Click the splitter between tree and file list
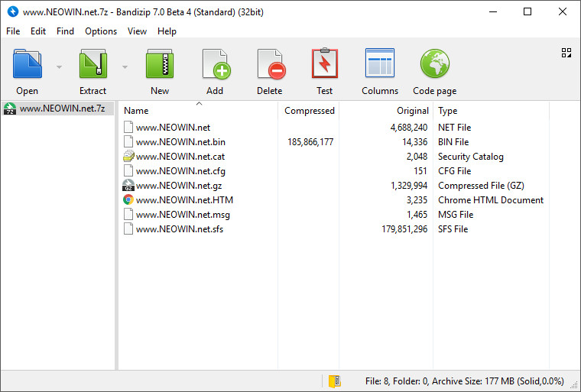The width and height of the screenshot is (581, 392). click(x=116, y=235)
